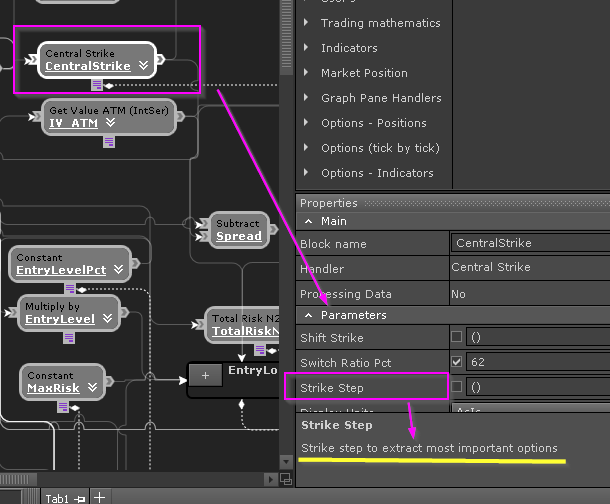The height and width of the screenshot is (504, 610).
Task: Click the Spread block name link
Action: 238,237
